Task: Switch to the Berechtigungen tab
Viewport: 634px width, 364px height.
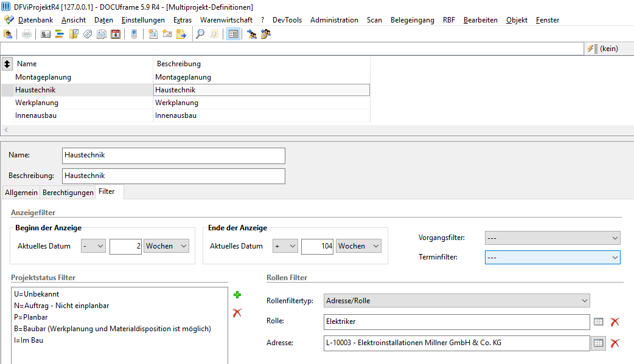Action: pos(68,192)
